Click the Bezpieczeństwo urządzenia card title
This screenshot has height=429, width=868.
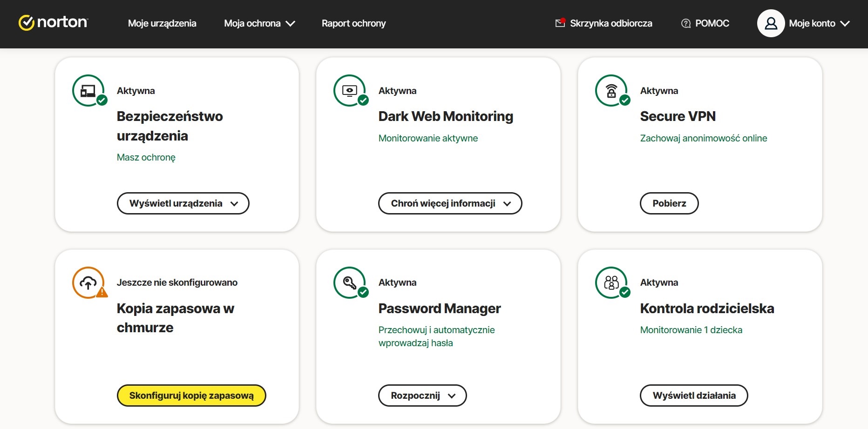coord(170,126)
